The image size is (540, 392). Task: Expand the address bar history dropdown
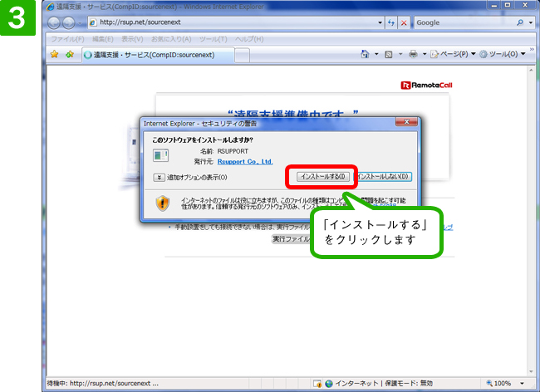(x=380, y=22)
